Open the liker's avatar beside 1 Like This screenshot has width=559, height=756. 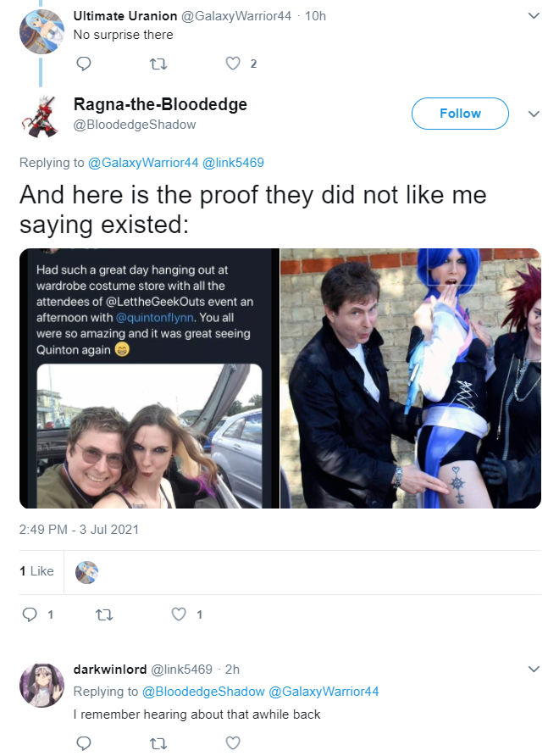[x=86, y=572]
